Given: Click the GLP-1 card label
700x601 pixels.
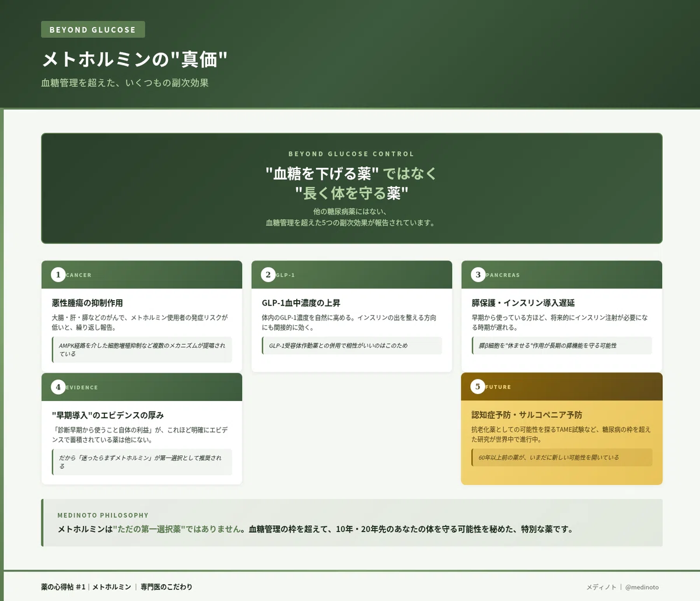Looking at the screenshot, I should 285,275.
